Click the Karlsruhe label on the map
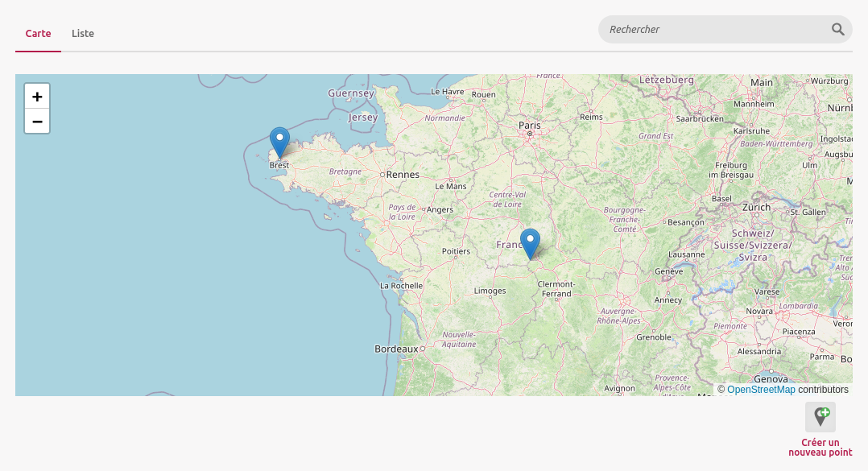Screen dimensions: 868x471 point(751,131)
